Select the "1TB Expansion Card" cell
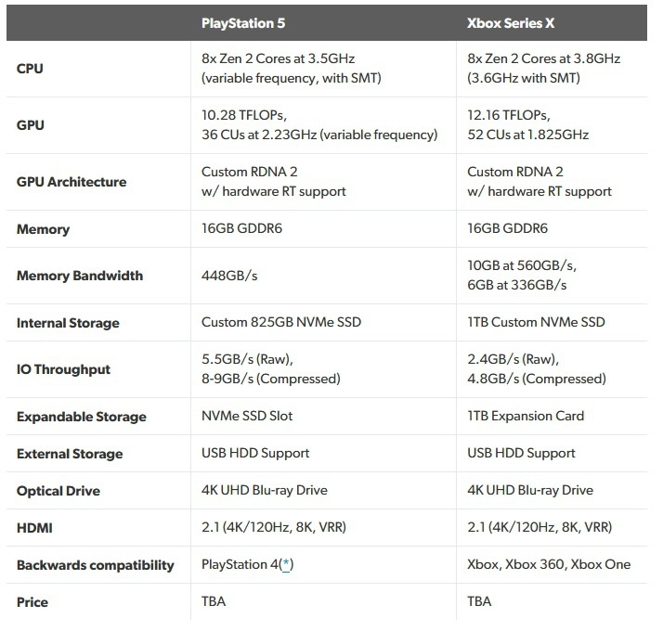663x644 pixels. tap(526, 415)
